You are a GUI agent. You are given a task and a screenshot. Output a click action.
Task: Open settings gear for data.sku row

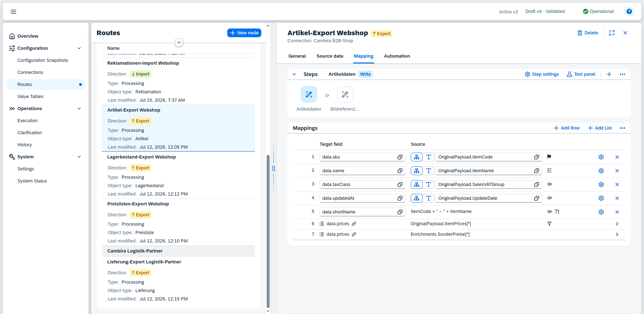pos(601,157)
